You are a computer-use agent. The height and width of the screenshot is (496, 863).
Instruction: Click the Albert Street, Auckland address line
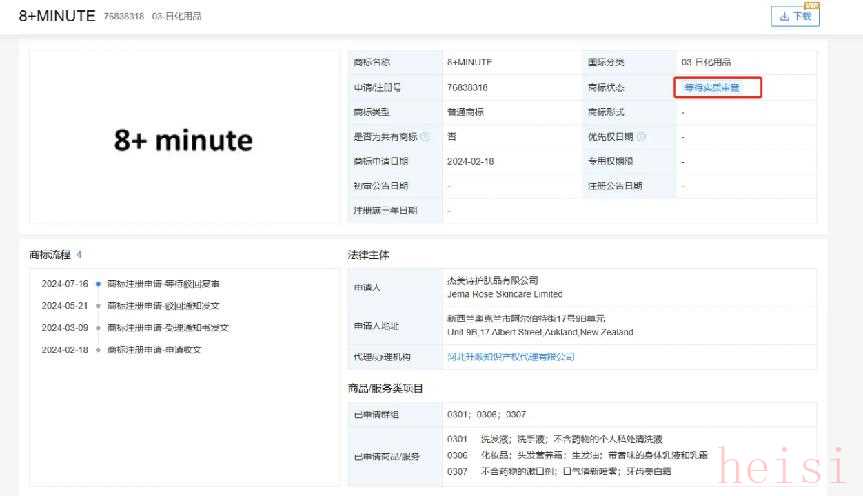[x=540, y=333]
